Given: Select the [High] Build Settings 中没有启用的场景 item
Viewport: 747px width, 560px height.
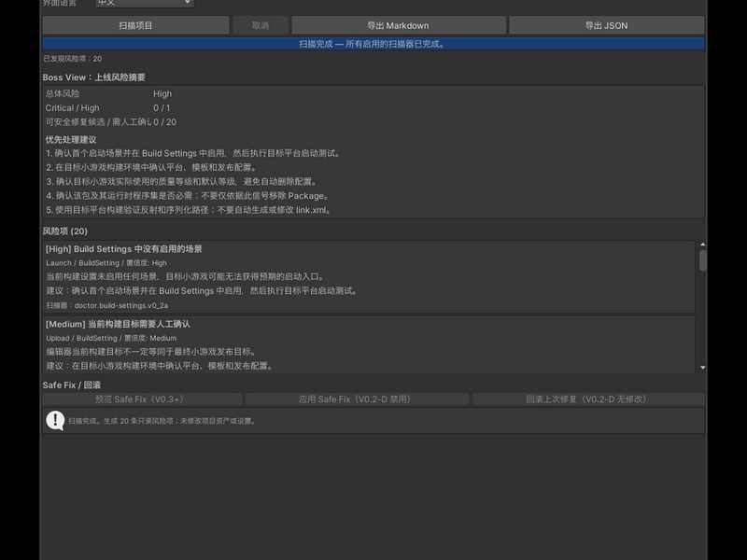Looking at the screenshot, I should click(369, 276).
